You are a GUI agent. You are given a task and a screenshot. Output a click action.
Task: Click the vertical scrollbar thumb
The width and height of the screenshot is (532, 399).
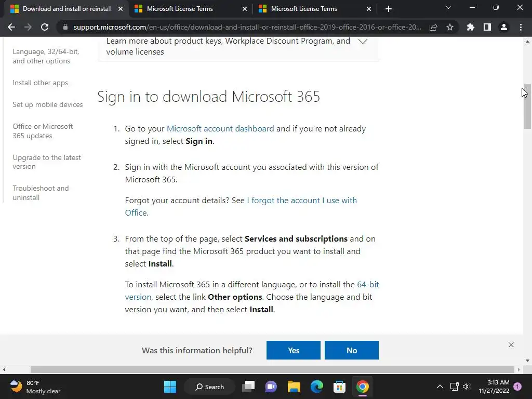point(527,107)
